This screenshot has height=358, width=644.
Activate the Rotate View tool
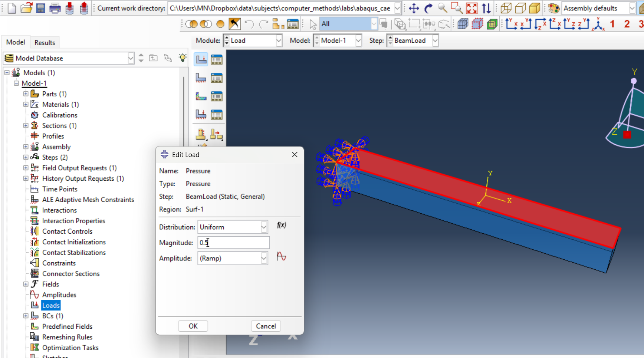[x=428, y=8]
